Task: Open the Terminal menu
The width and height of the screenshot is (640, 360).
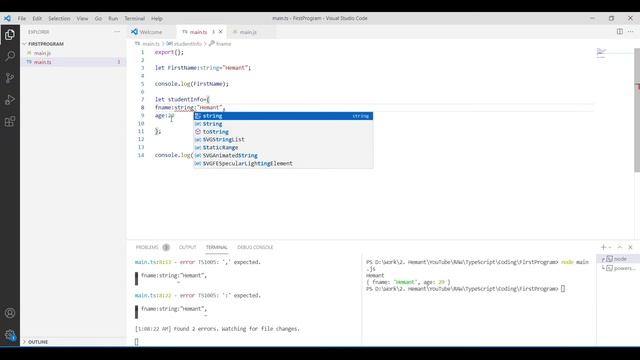Action: coord(135,18)
